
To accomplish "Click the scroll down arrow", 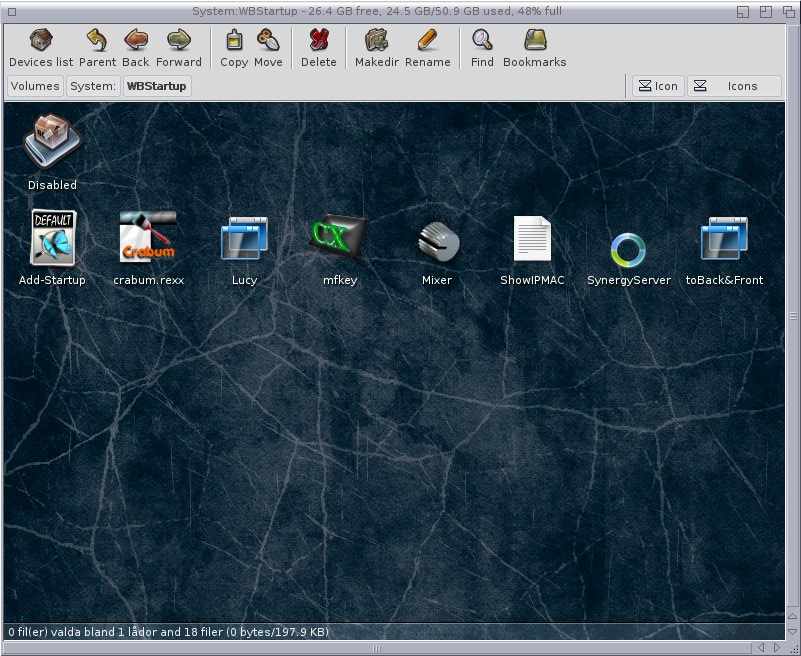I will [793, 632].
